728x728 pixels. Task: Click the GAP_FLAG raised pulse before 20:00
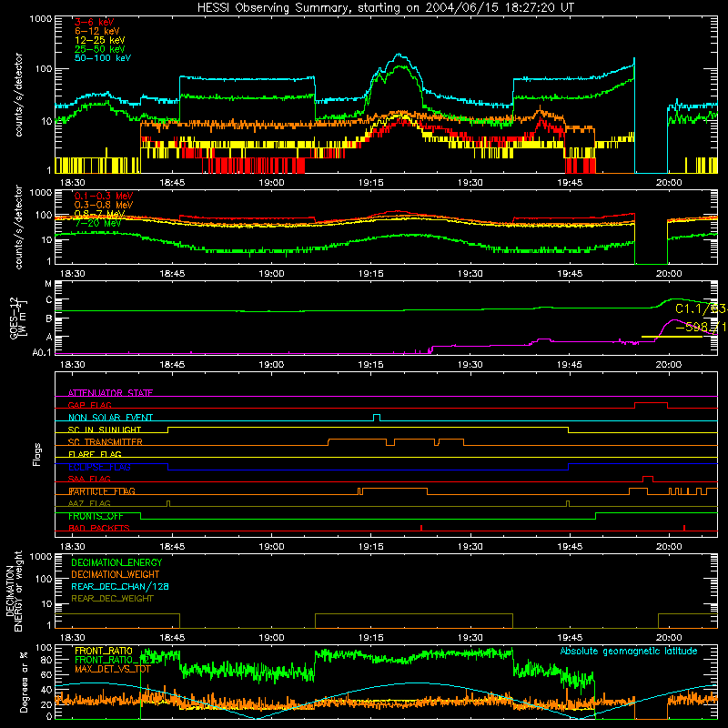(651, 403)
